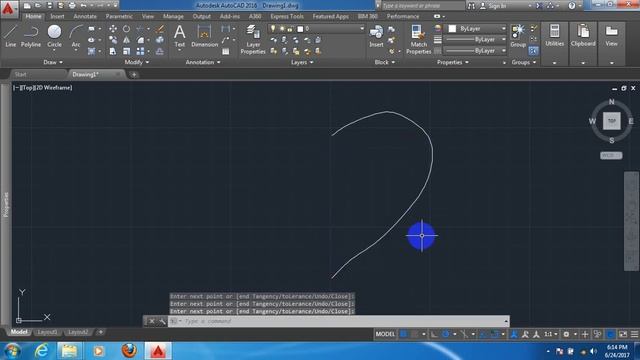Toggle ortho mode in status bar
Viewport: 640px width, 360px height.
tap(434, 334)
